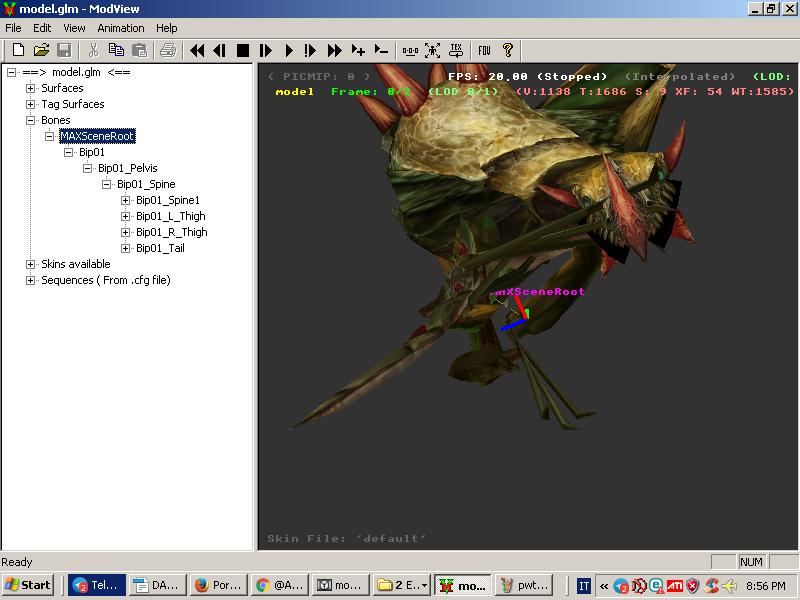Viewport: 800px width, 600px height.
Task: Click the 8:56 PM clock
Action: click(765, 586)
